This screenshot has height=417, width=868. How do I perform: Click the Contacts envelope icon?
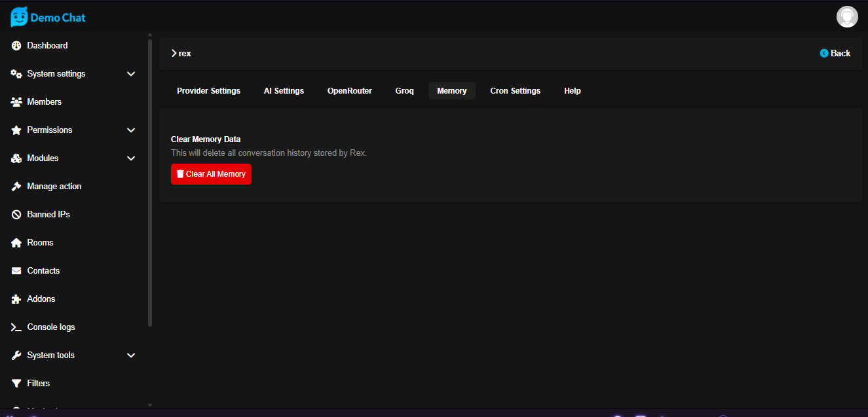coord(16,271)
